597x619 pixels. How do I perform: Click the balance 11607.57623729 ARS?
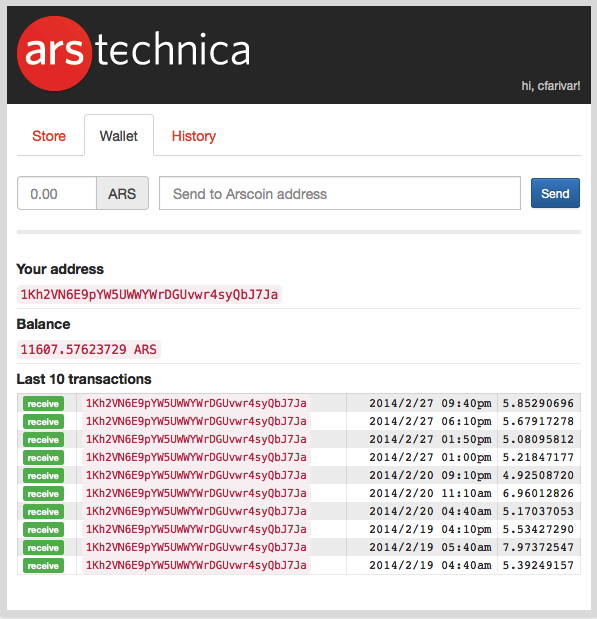pos(88,349)
